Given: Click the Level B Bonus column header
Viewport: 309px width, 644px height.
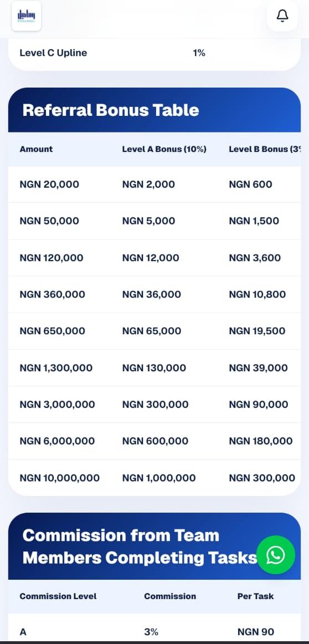Looking at the screenshot, I should [265, 149].
